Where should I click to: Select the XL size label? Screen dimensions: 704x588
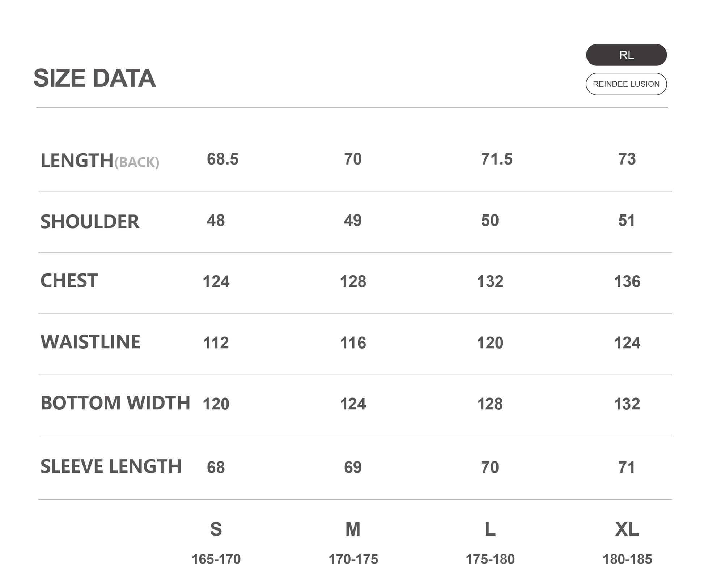coord(627,529)
